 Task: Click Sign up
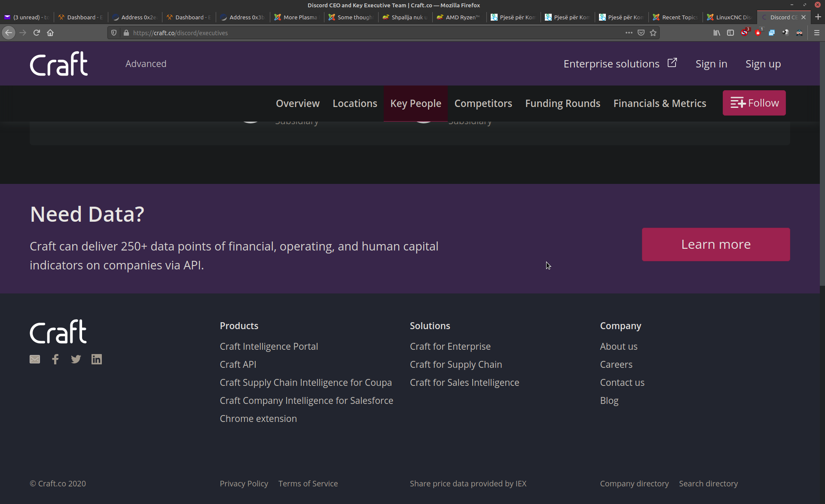tap(763, 64)
